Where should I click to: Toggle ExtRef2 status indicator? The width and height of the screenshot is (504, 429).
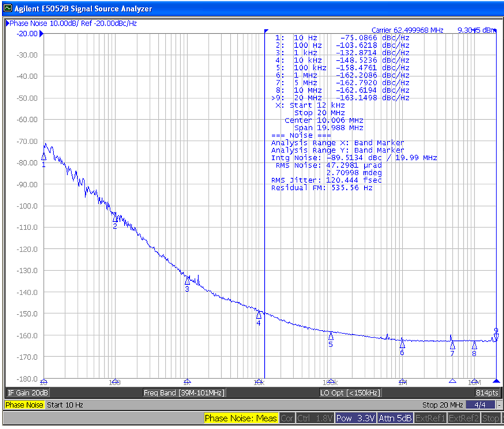pos(464,419)
